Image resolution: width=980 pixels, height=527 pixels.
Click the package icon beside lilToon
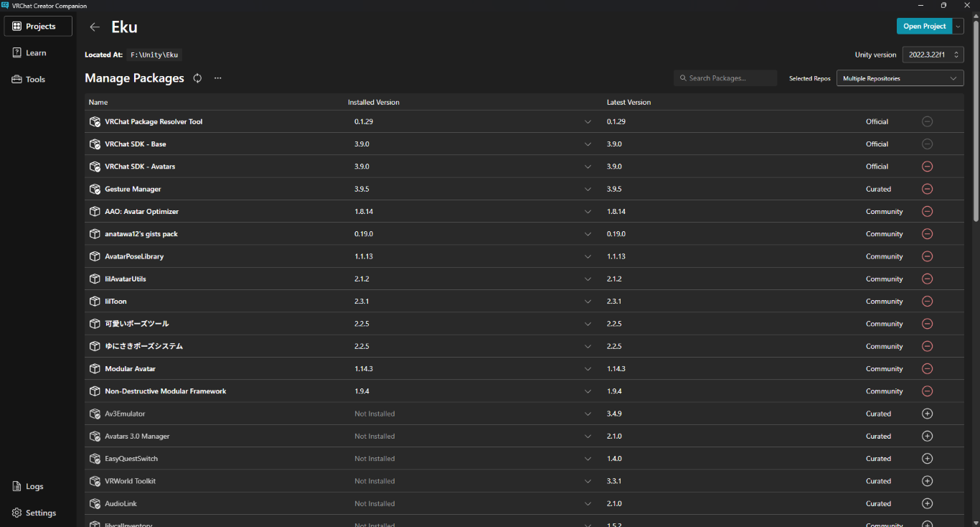pyautogui.click(x=95, y=302)
